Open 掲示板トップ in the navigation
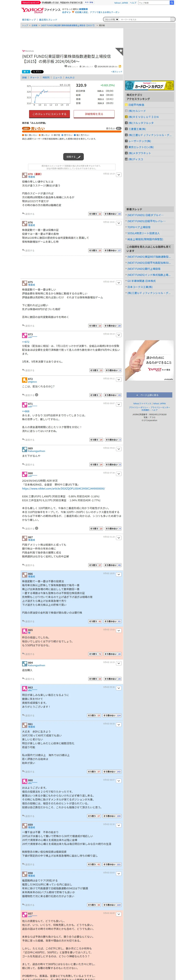The width and height of the screenshot is (196, 980). [29, 19]
